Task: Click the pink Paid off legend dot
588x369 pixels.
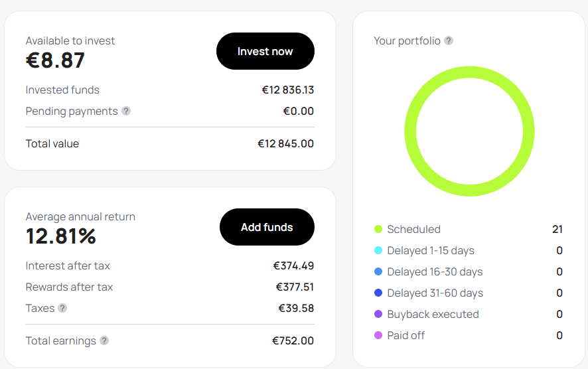Action: [x=378, y=335]
